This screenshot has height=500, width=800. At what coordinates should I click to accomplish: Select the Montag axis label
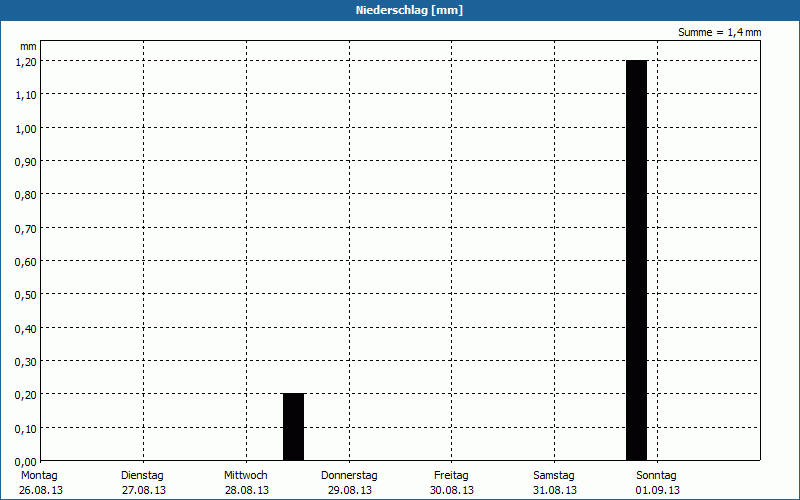pyautogui.click(x=39, y=475)
